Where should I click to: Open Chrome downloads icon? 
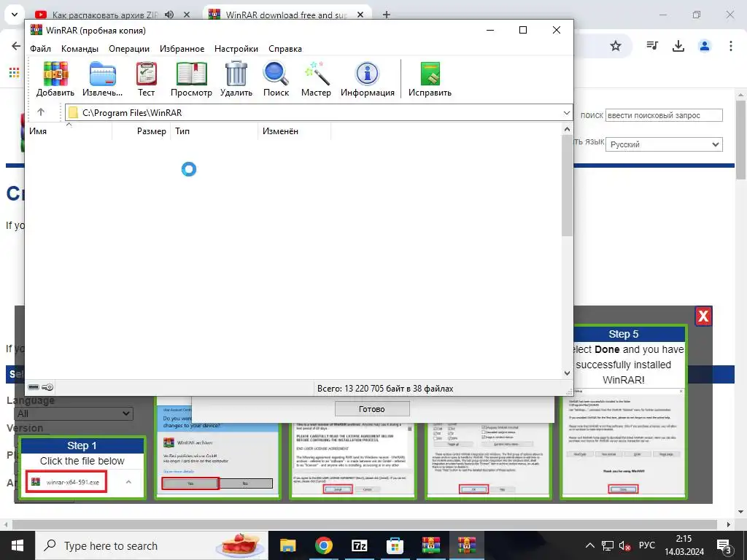pyautogui.click(x=678, y=46)
